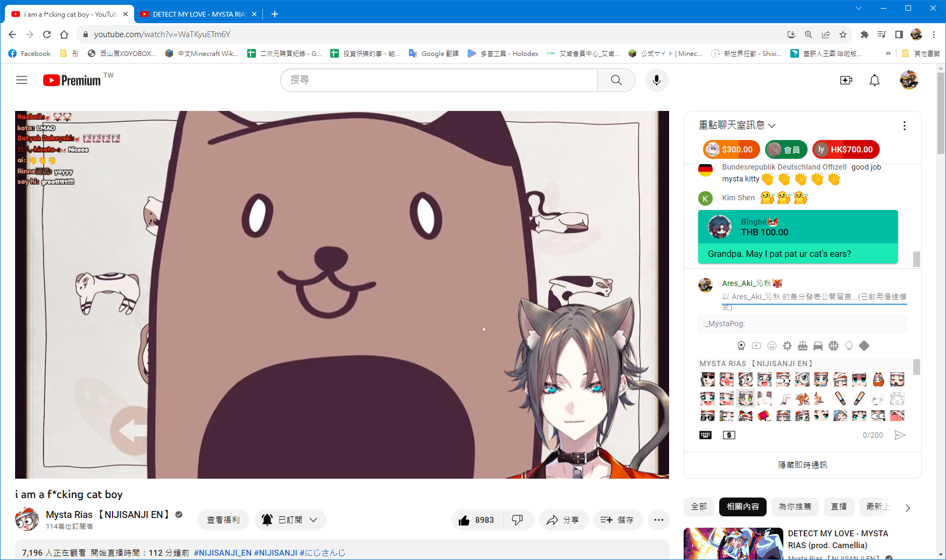Run search with the magnifier button
This screenshot has height=560, width=946.
pos(616,80)
